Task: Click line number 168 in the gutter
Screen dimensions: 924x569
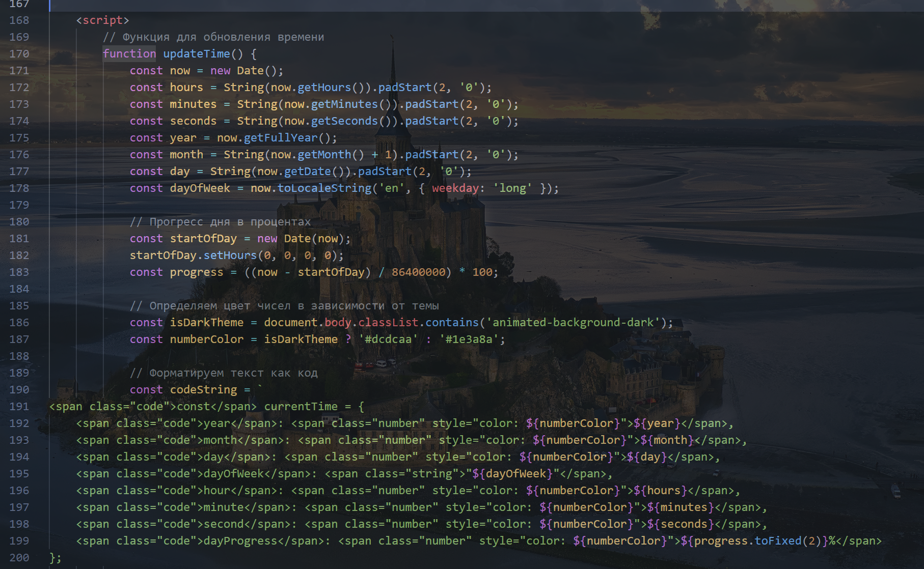Action: pos(19,20)
